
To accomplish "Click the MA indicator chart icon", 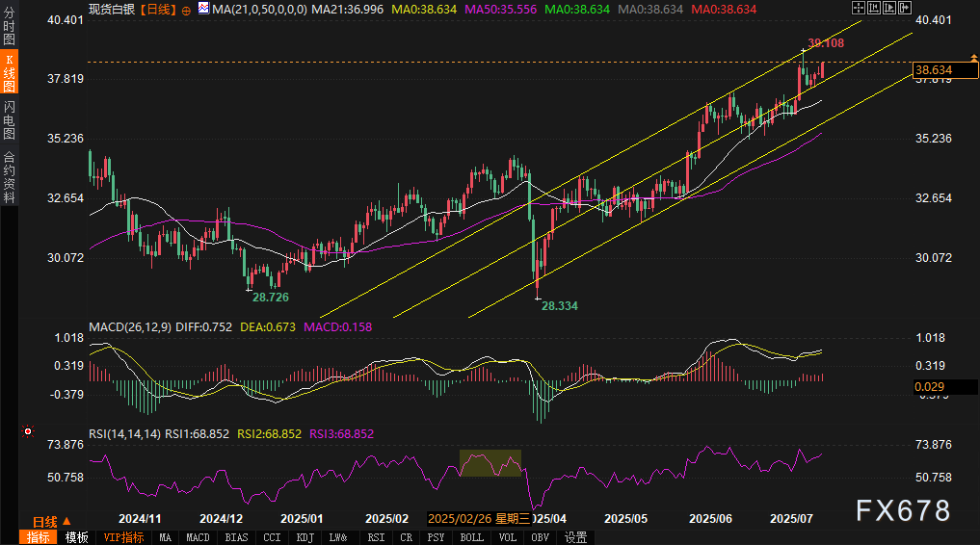I will [202, 9].
